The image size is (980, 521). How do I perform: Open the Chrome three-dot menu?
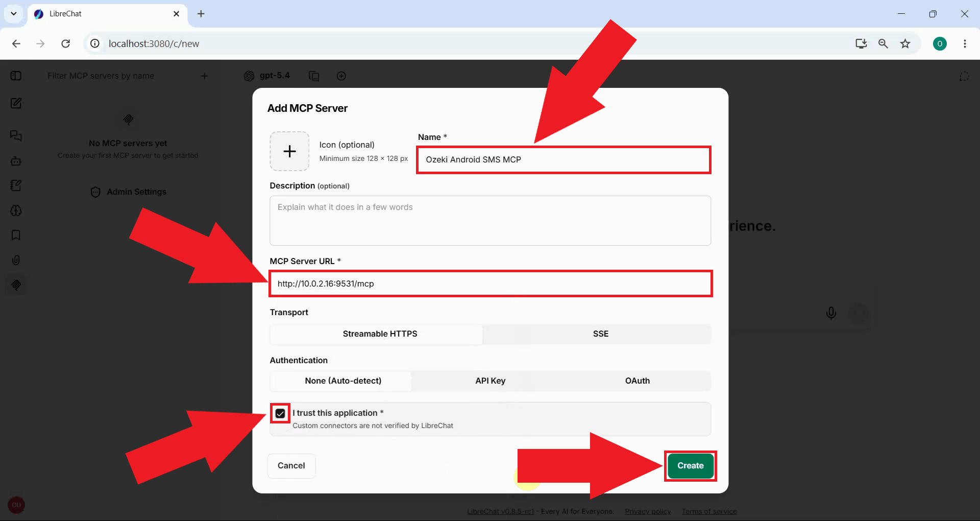pos(965,43)
